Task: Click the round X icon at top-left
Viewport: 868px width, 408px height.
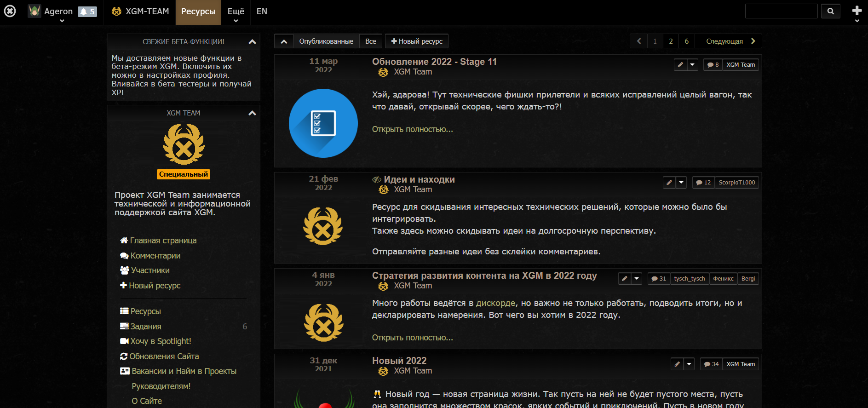Action: point(10,11)
